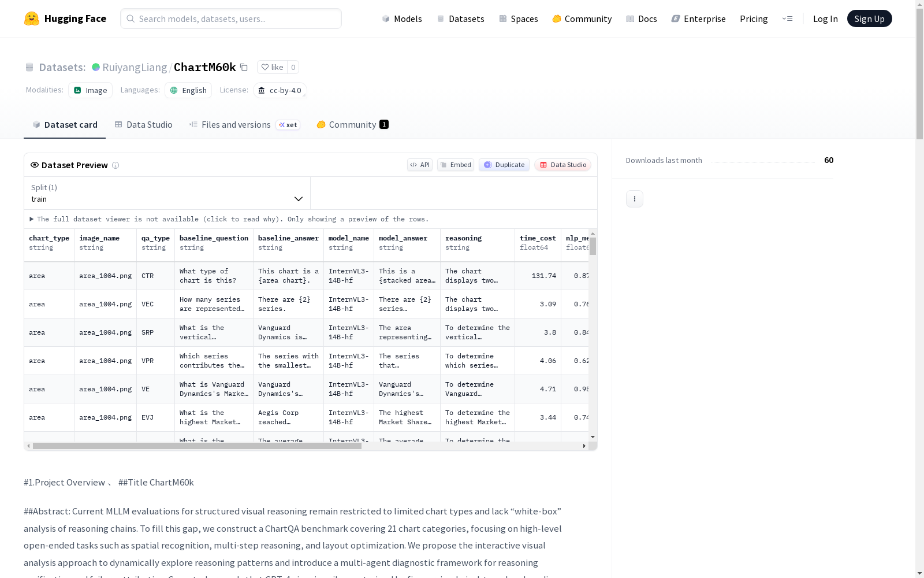Viewport: 924px width, 578px height.
Task: Click the "What type of chart is this?" cell
Action: click(214, 276)
